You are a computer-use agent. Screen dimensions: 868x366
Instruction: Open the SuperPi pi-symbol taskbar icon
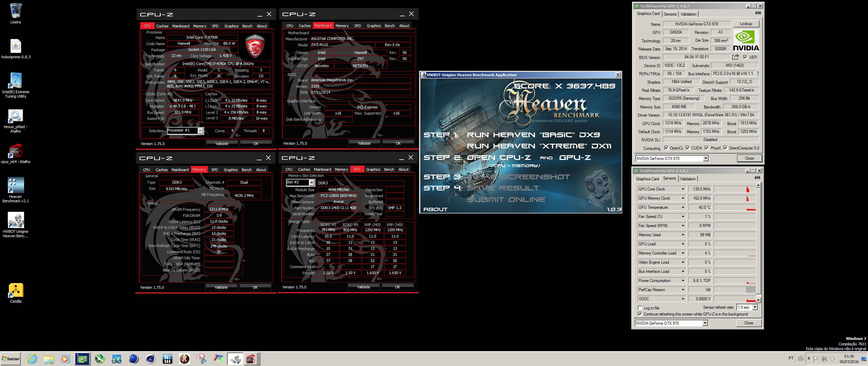point(184,359)
